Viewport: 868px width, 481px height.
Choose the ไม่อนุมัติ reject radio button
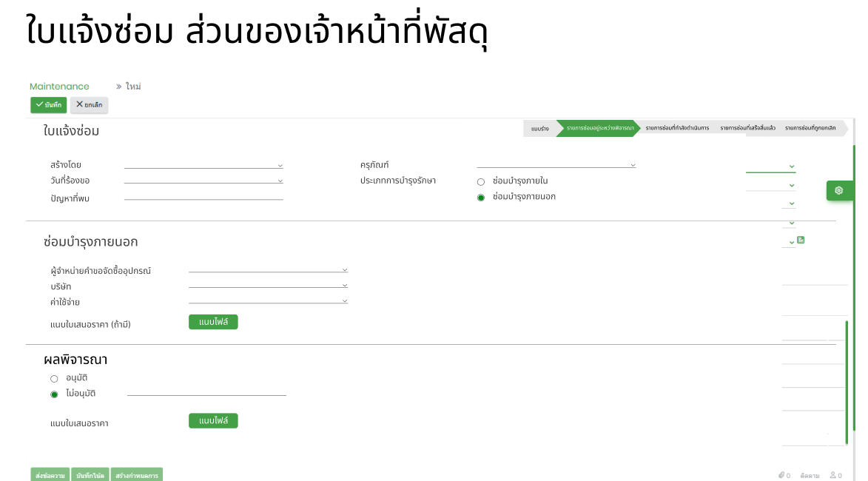[54, 394]
